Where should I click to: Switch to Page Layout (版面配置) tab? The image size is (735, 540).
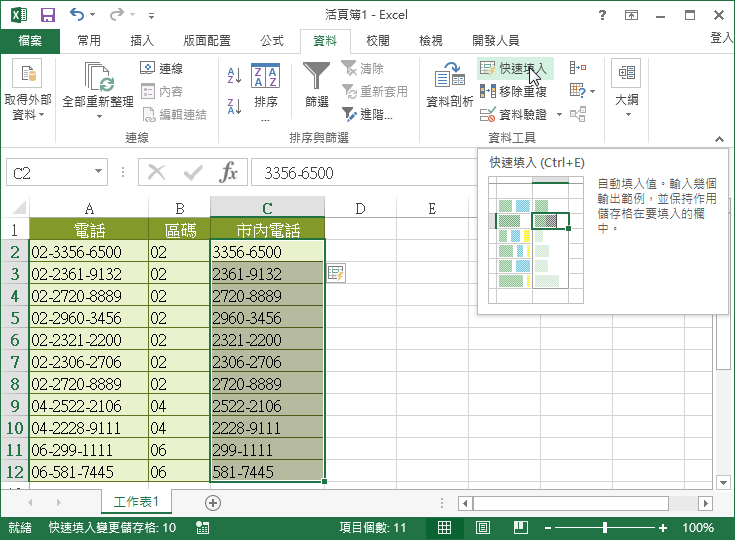[207, 41]
